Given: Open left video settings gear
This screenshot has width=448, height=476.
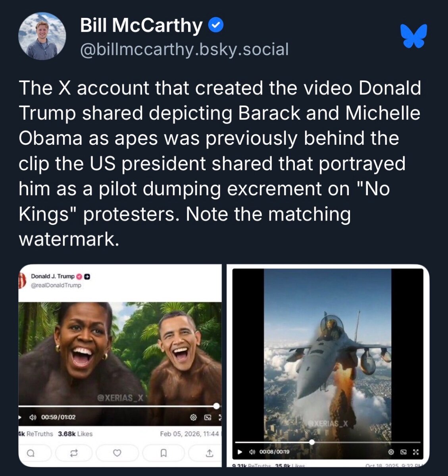Looking at the screenshot, I should tap(194, 417).
